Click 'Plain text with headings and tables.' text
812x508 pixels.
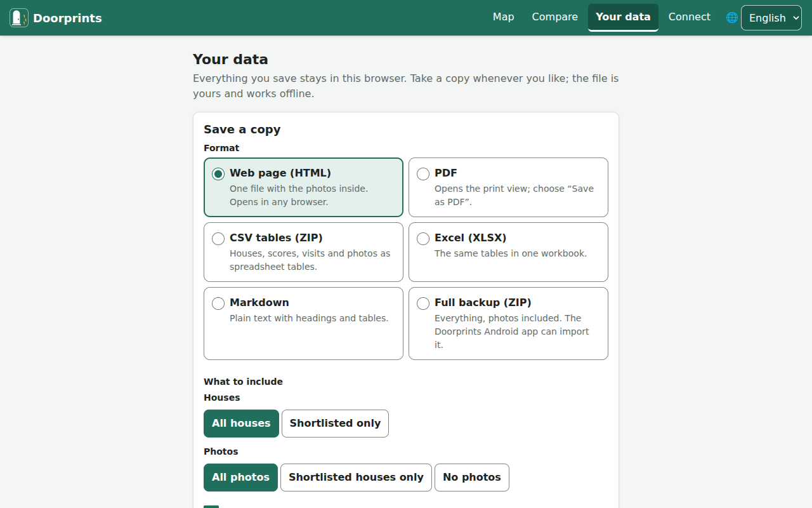(x=309, y=318)
